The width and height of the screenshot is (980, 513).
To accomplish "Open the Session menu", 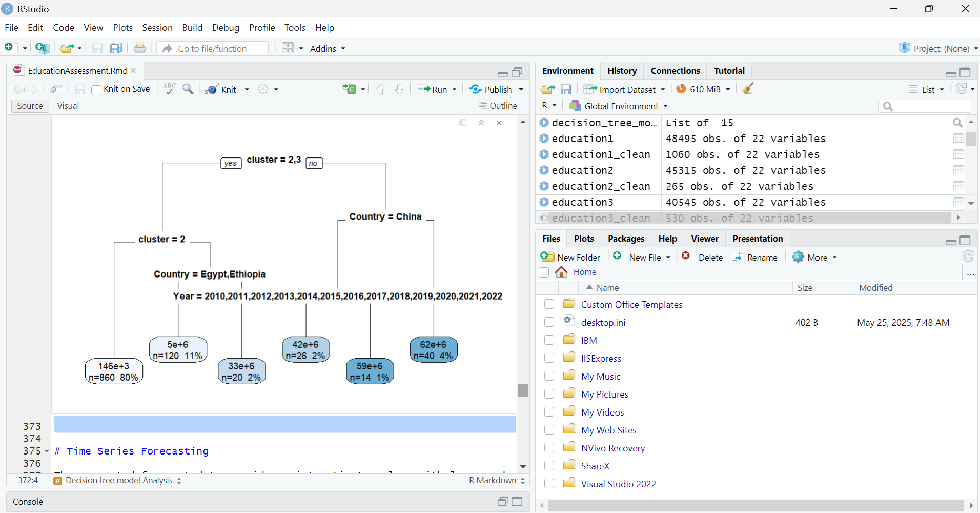I will [x=157, y=28].
